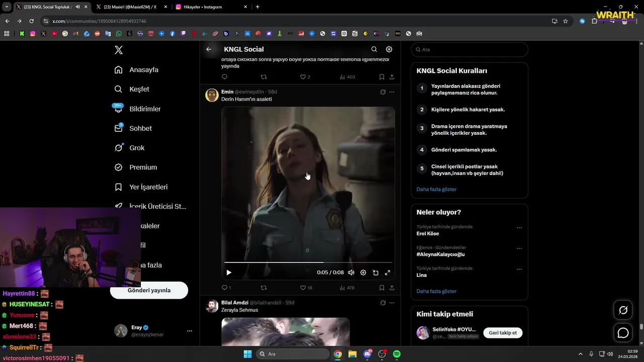The height and width of the screenshot is (362, 644).
Task: Bookmark this page star icon
Action: point(566,21)
